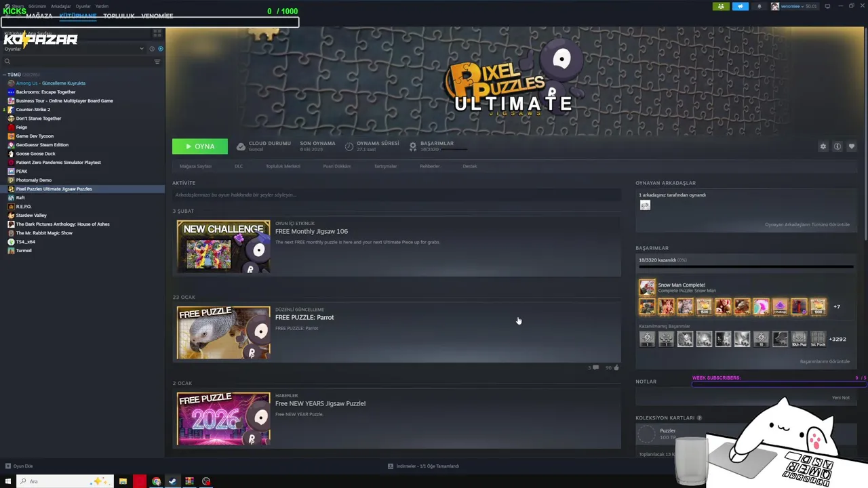Open advanced library filter options icon
The width and height of the screenshot is (868, 488).
pos(157,62)
